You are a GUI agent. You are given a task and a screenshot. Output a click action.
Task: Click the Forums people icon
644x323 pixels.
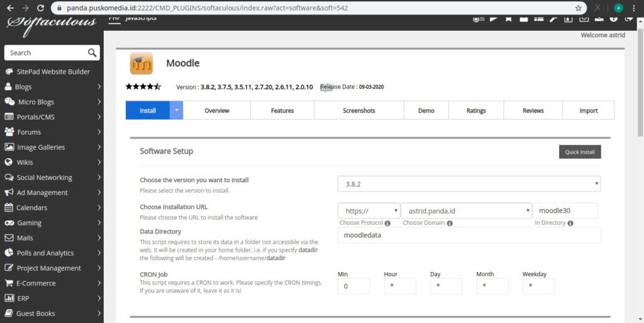pyautogui.click(x=9, y=132)
